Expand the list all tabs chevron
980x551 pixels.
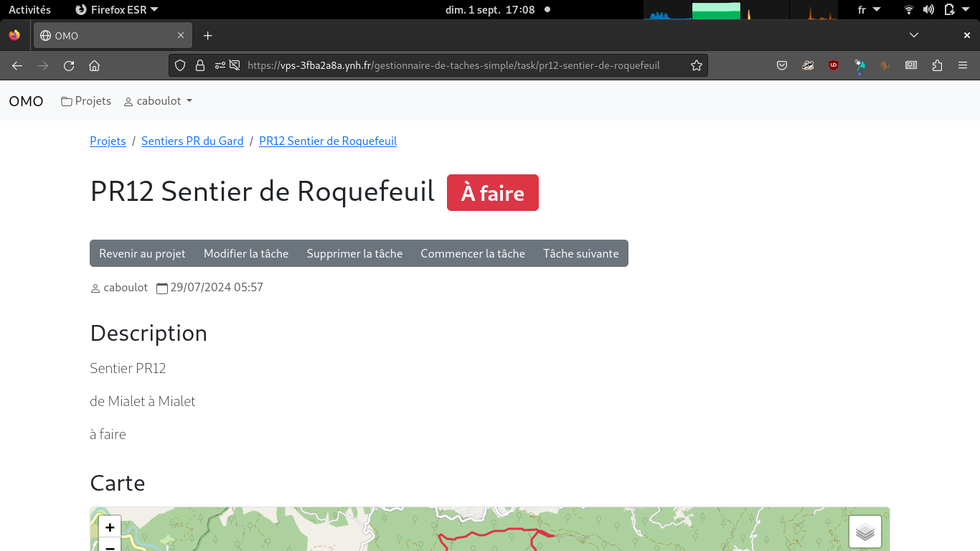pos(913,35)
